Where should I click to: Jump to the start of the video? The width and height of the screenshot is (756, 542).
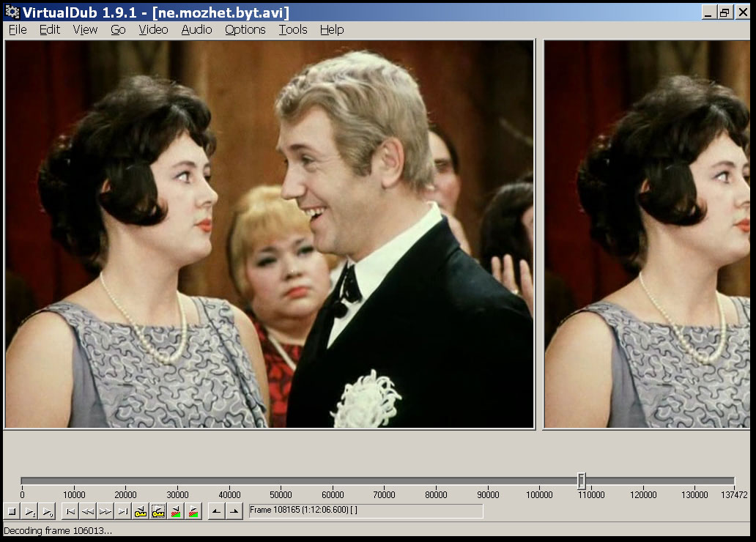point(70,511)
